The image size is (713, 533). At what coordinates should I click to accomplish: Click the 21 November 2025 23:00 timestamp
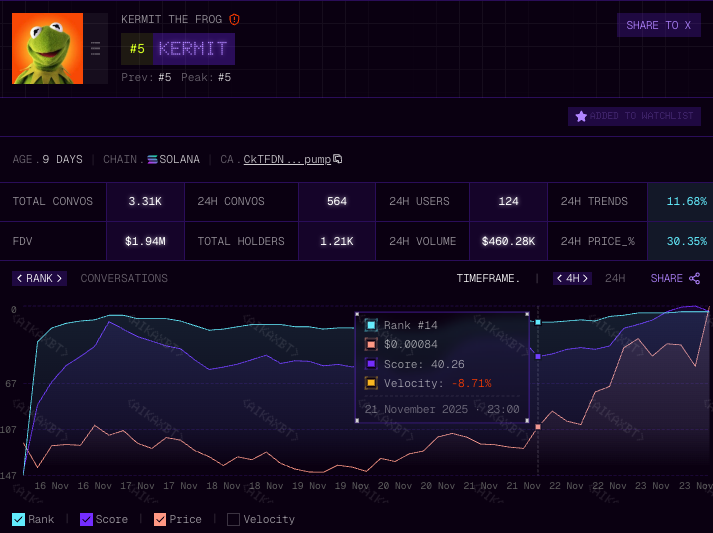[442, 409]
